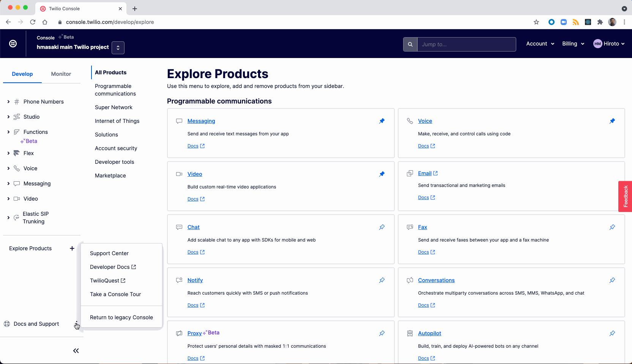Open the Fax product link

tap(422, 227)
